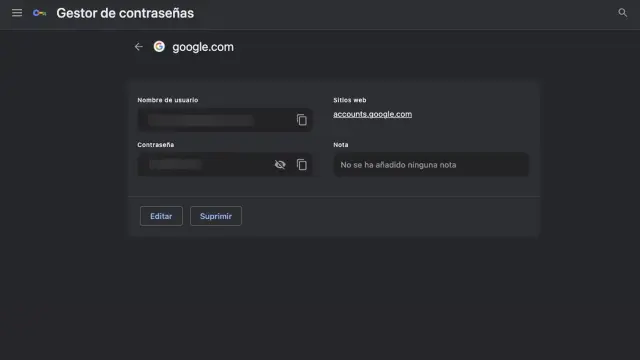Click the Sitios web label
Viewport: 640px width, 360px height.
350,100
